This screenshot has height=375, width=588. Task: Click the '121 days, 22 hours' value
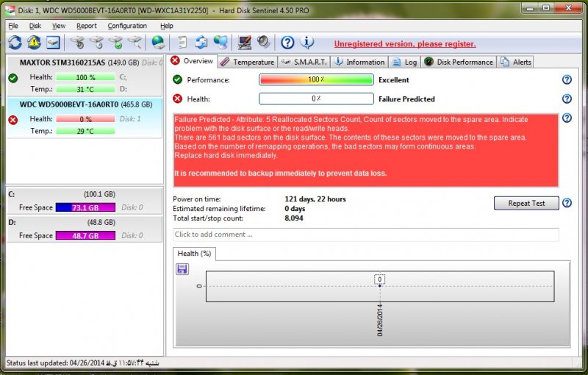[x=315, y=199]
